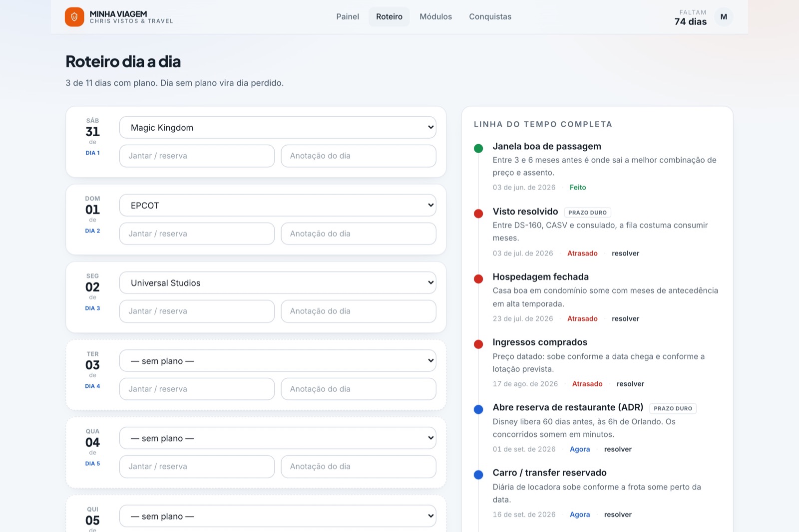
Task: Click the red marker for Visto resolvido
Action: coord(478,214)
